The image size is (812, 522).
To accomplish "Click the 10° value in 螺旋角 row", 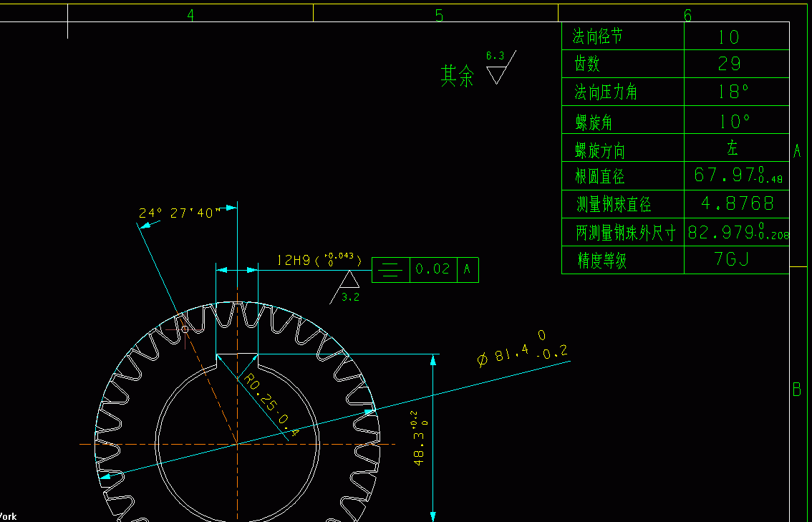I will pos(735,121).
